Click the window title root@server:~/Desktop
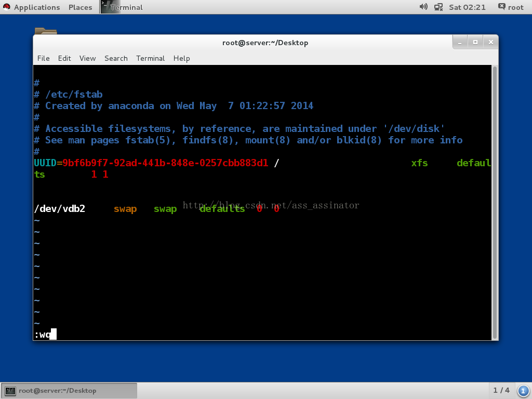 [265, 43]
